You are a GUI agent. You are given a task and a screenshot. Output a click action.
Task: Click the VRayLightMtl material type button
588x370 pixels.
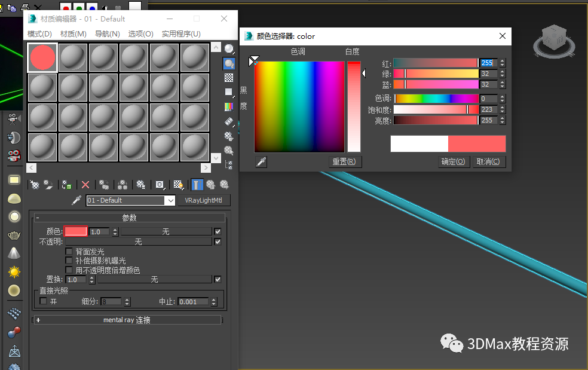click(204, 200)
